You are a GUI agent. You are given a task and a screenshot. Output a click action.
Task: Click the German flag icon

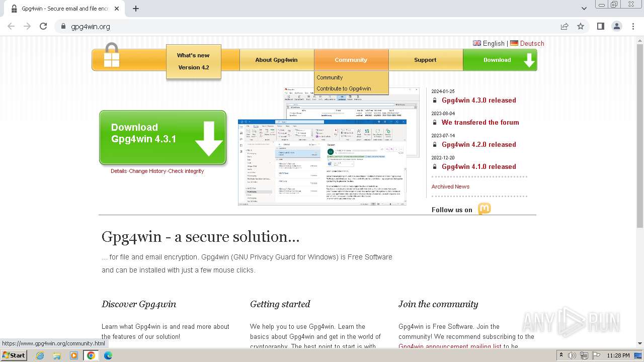click(x=514, y=43)
